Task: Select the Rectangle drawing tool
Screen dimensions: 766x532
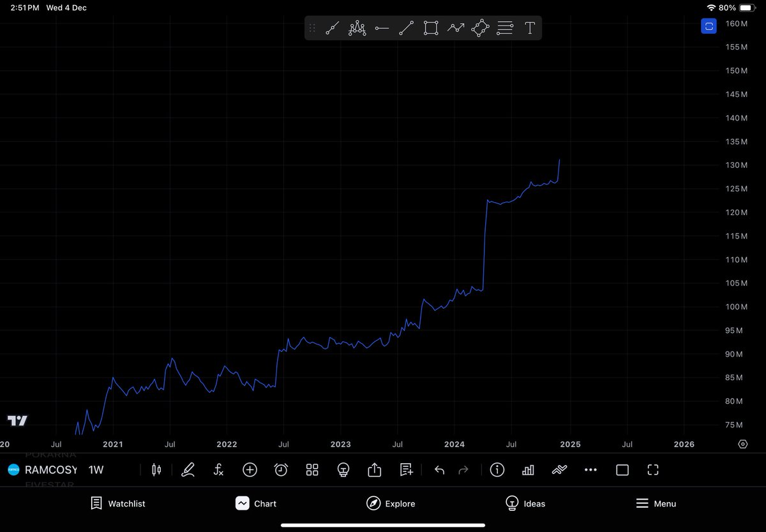Action: [x=431, y=27]
